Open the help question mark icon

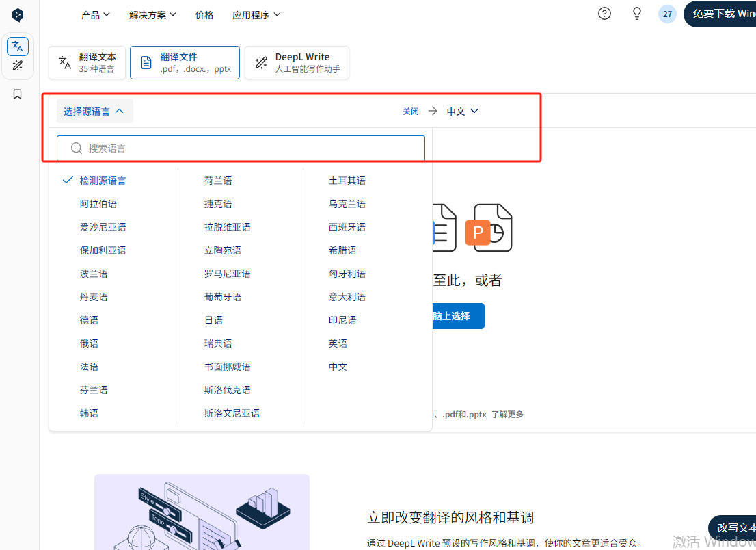(x=604, y=14)
